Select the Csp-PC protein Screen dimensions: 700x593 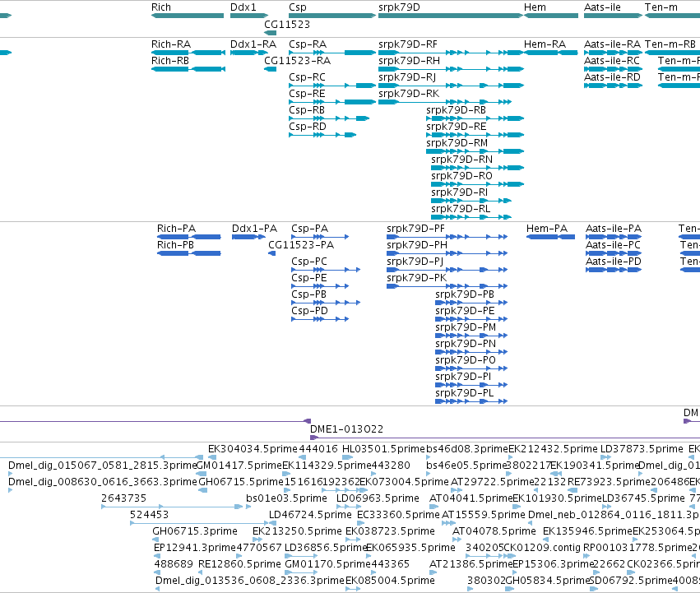coord(326,270)
